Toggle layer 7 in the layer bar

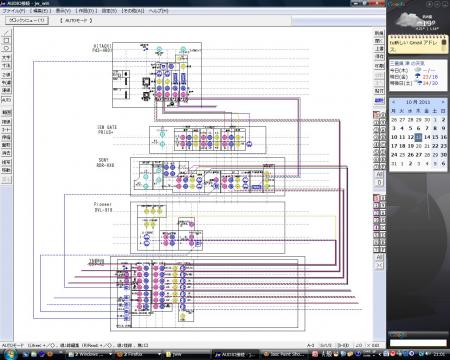(376, 167)
